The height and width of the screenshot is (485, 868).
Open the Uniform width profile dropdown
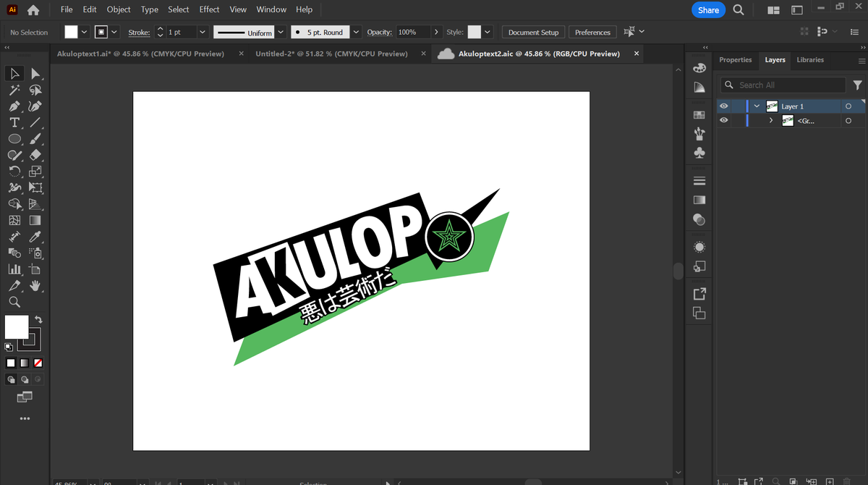click(x=280, y=33)
